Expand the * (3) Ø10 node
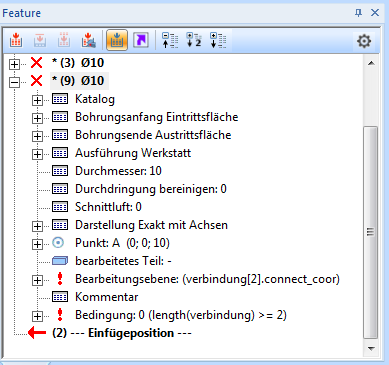 pos(14,64)
